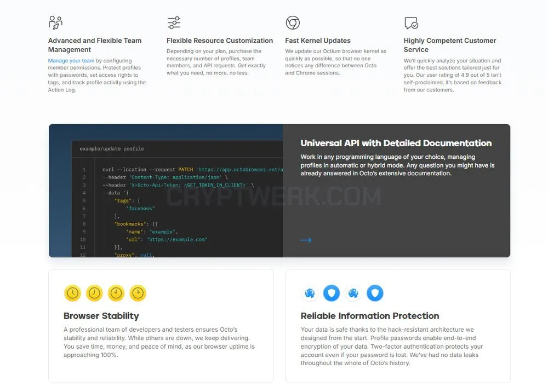Click the customer service chat checkmark icon
This screenshot has width=548, height=392.
click(411, 23)
